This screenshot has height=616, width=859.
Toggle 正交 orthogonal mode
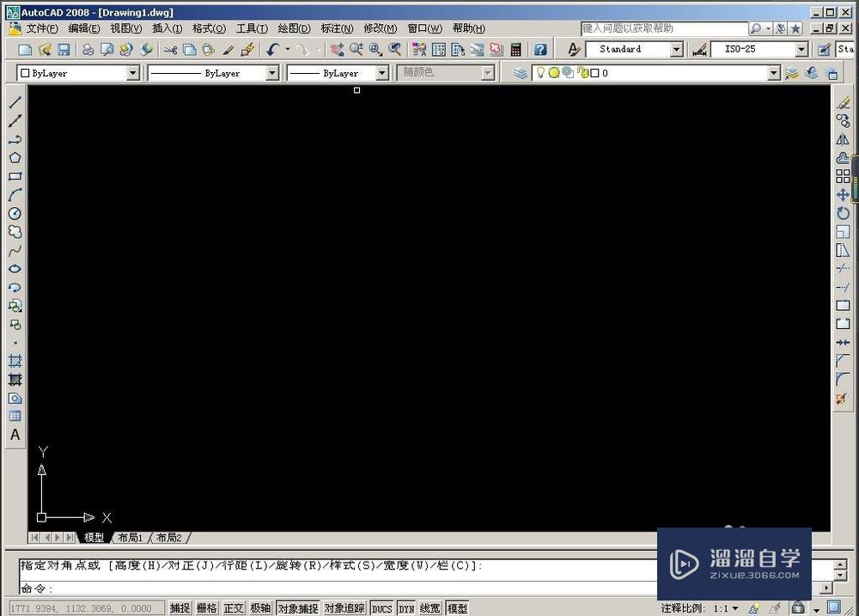pos(233,607)
